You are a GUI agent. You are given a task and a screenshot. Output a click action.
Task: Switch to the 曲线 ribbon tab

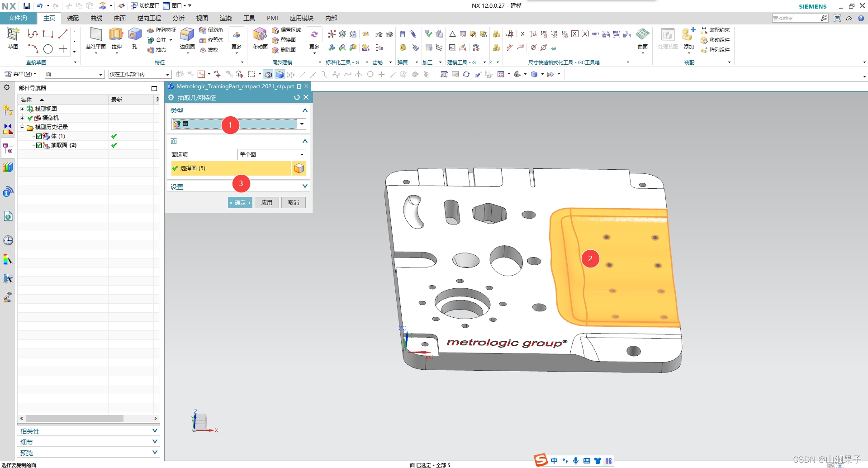tap(96, 18)
